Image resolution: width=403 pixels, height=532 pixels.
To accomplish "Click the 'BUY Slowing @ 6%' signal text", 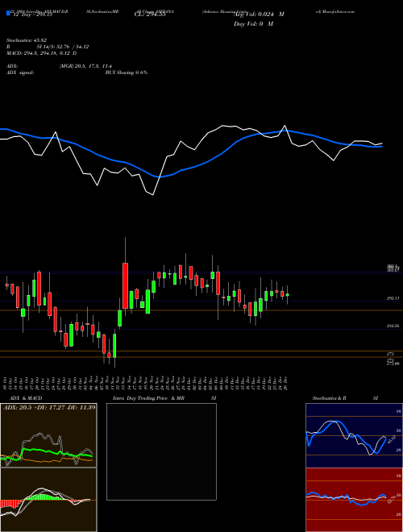I will click(x=127, y=73).
